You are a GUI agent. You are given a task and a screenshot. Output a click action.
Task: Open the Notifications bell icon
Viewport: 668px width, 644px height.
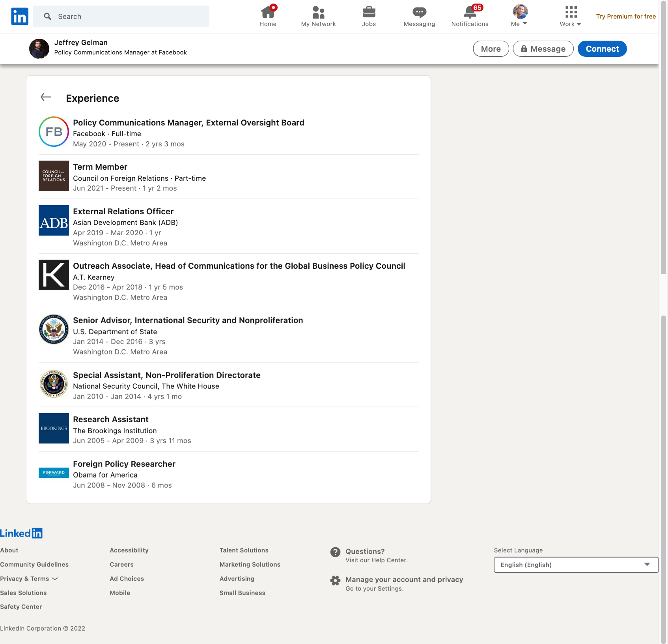470,12
